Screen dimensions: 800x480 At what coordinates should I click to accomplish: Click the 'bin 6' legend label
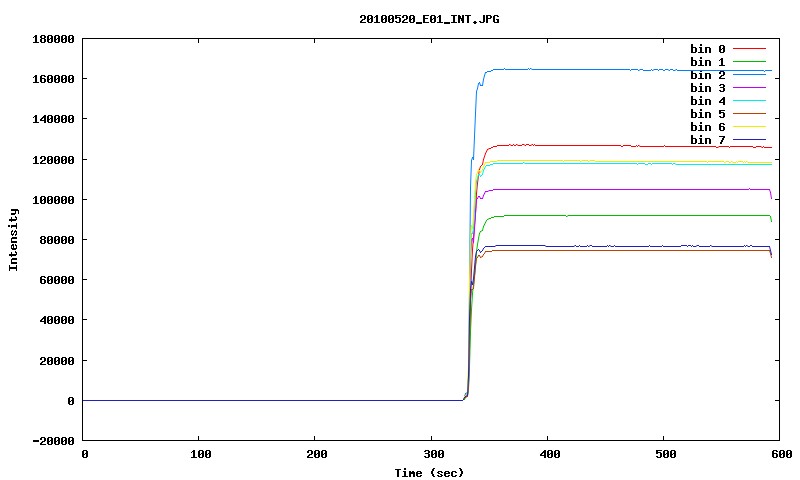[x=707, y=127]
